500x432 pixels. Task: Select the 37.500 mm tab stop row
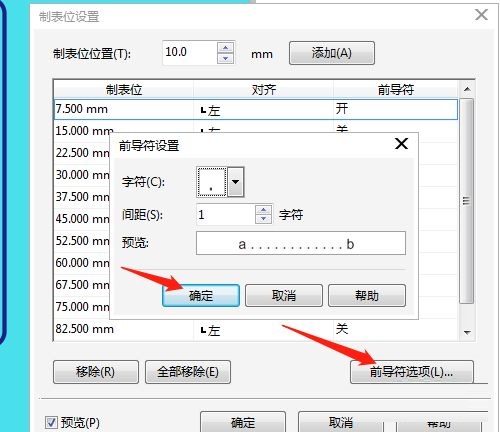click(82, 197)
